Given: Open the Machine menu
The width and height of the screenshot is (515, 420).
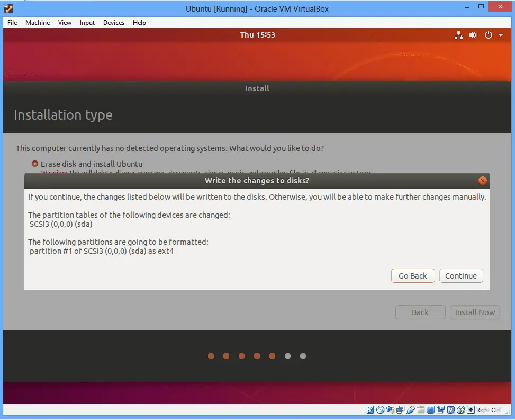Looking at the screenshot, I should (x=38, y=23).
